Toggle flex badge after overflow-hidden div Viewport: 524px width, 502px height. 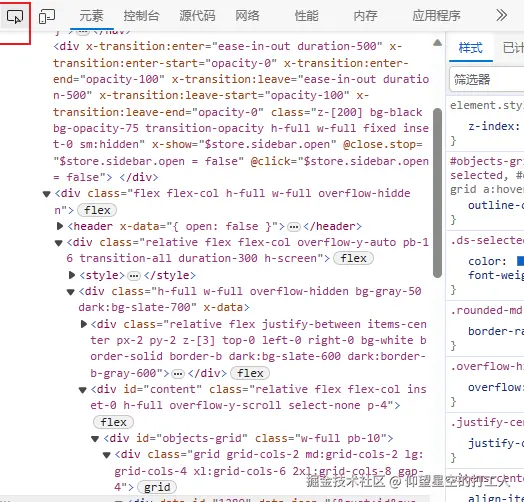tap(97, 210)
